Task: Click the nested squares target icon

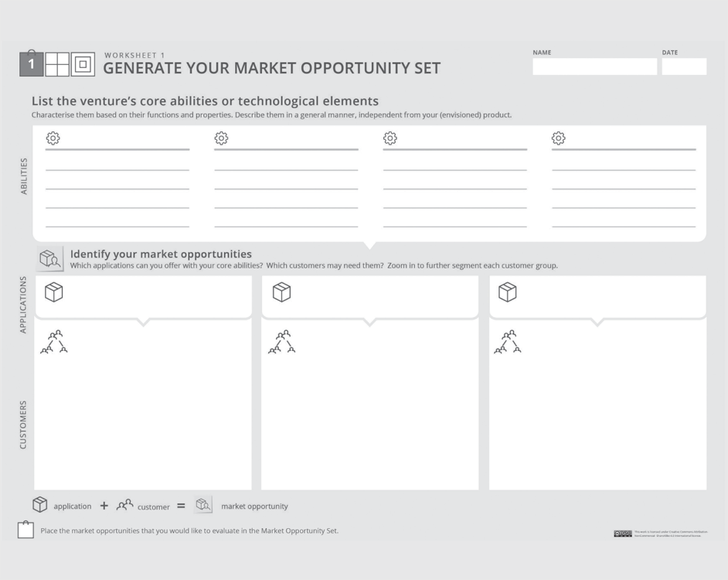Action: (83, 64)
